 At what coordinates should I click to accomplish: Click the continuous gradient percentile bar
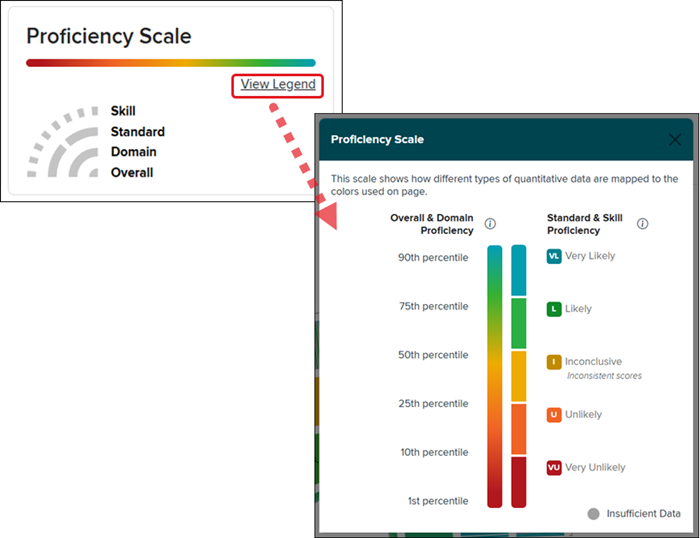[494, 376]
